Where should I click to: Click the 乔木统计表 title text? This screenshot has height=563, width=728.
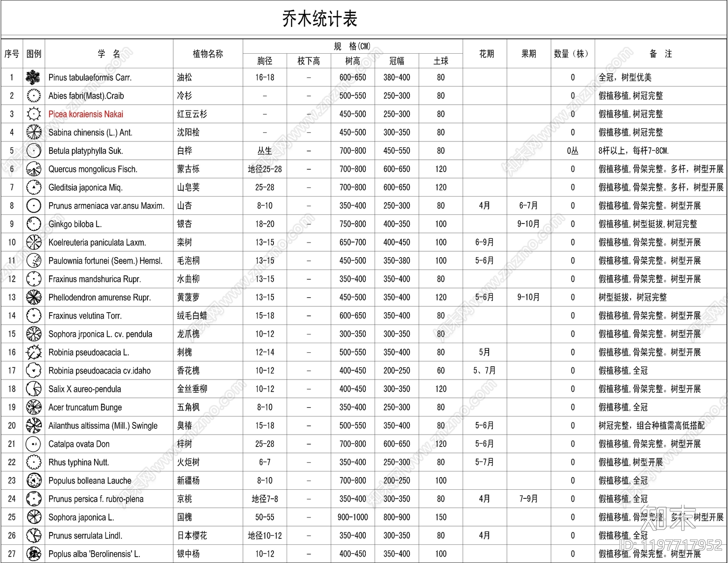[319, 19]
